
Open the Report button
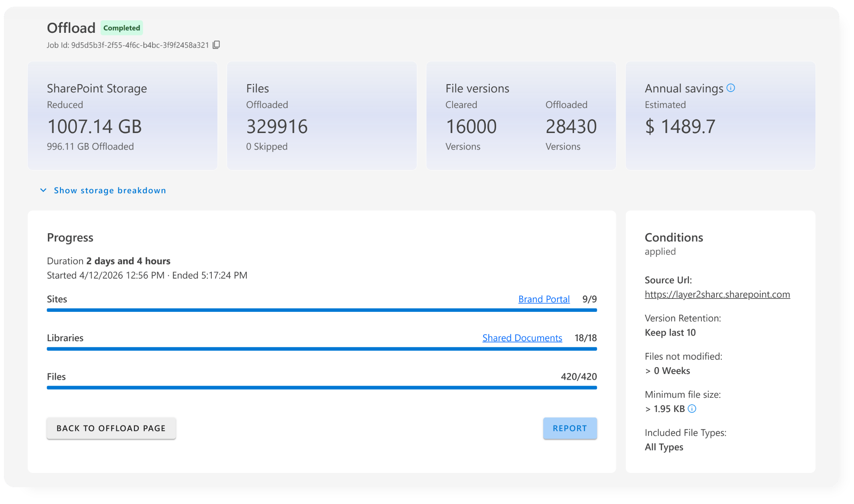[570, 428]
